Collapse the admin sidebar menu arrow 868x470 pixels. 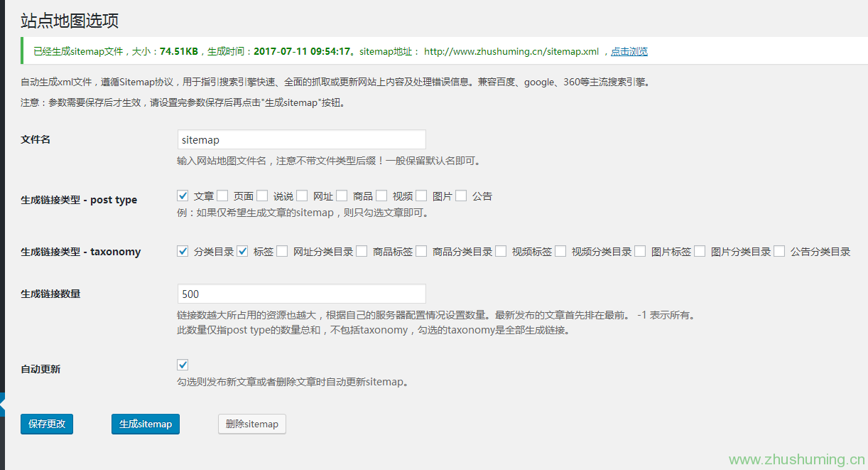click(x=3, y=405)
